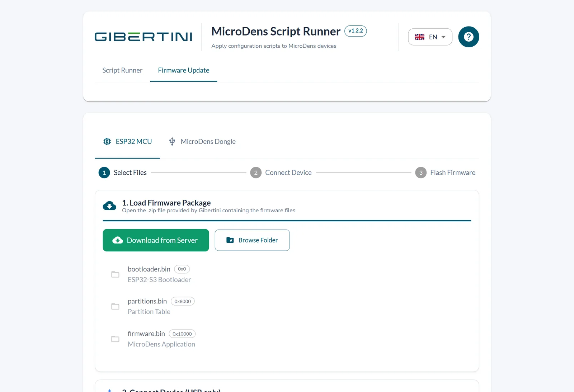This screenshot has width=574, height=392.
Task: Switch to the Script Runner tab
Action: (122, 70)
